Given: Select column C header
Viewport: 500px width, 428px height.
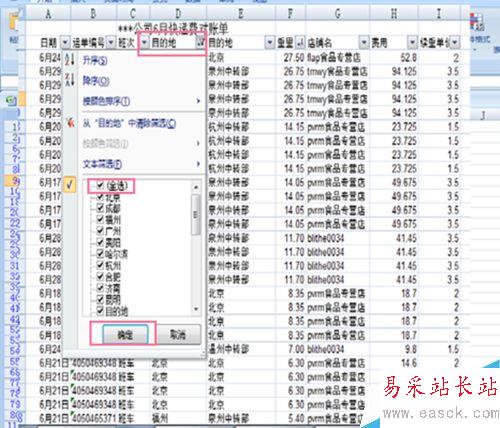Looking at the screenshot, I should (x=133, y=14).
